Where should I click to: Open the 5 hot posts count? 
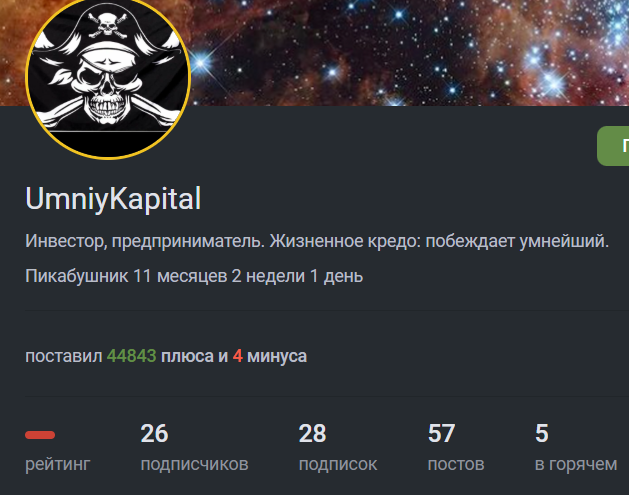(542, 434)
